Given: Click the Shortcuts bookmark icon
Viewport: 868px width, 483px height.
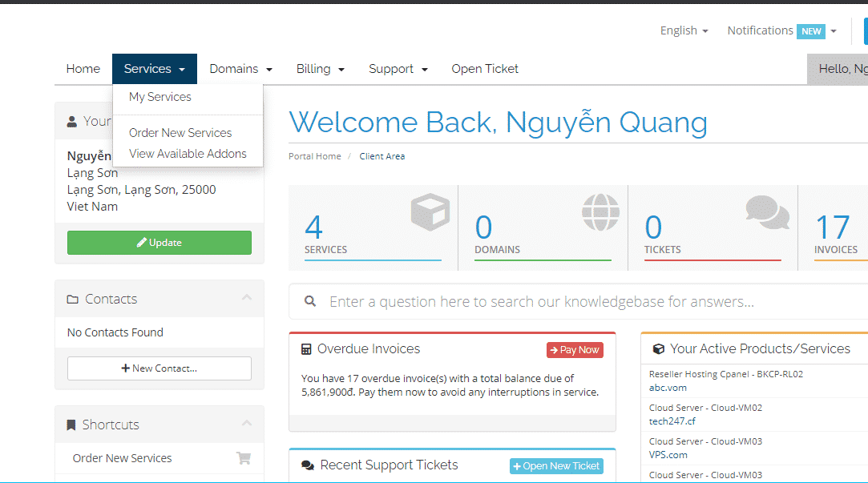Looking at the screenshot, I should [72, 425].
